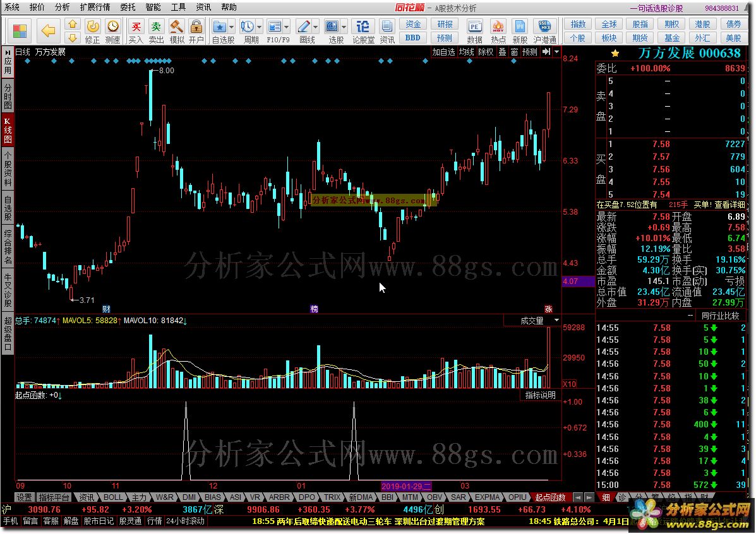Viewport: 756px width, 534px height.
Task: Click the yellow star favorite icon beside 万方发展
Action: (615, 54)
